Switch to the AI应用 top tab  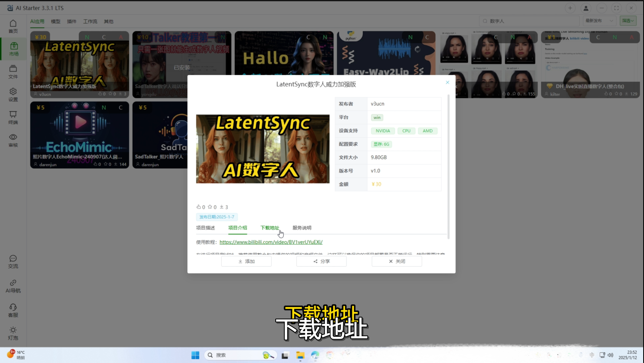37,22
